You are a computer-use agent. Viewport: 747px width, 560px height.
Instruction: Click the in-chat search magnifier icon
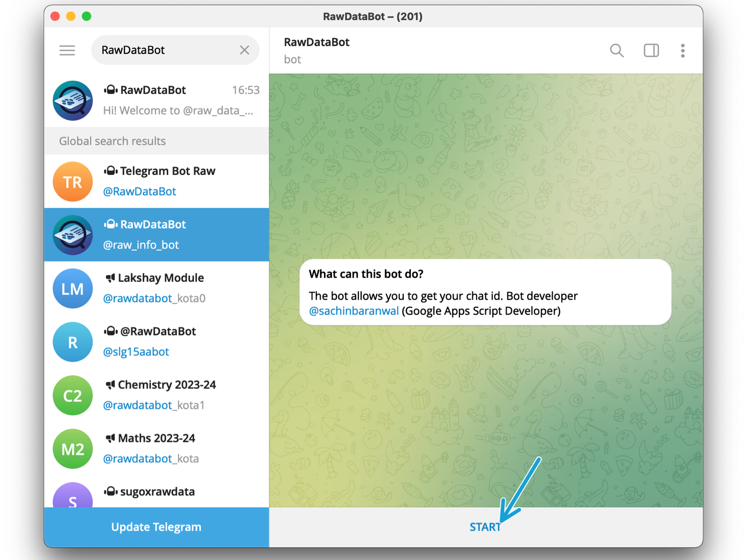pyautogui.click(x=617, y=50)
